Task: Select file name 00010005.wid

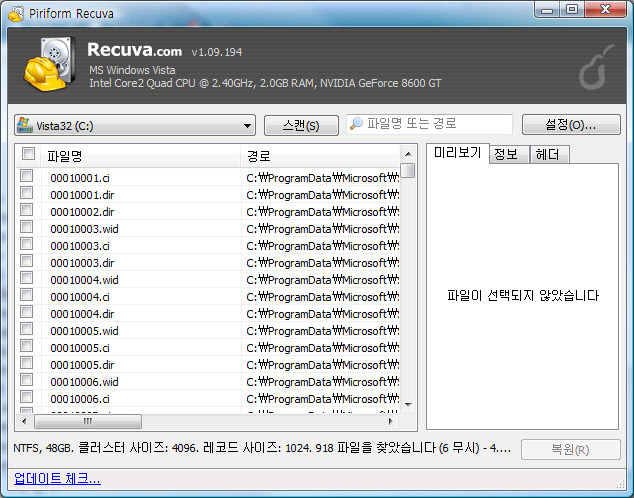Action: (85, 331)
